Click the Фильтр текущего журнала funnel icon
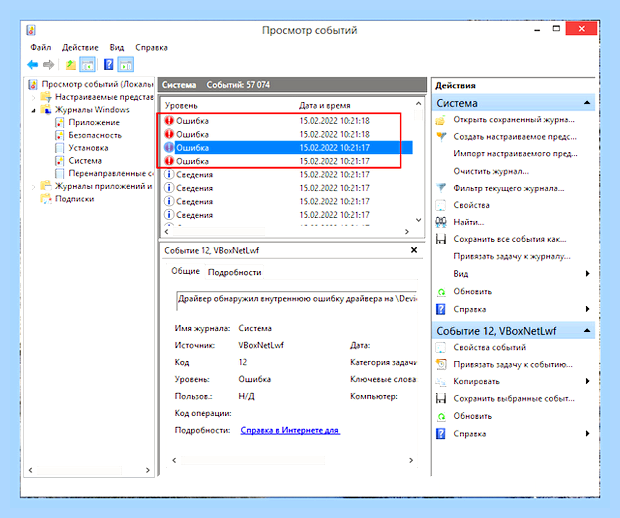Screen dimensions: 620x518 (440, 188)
